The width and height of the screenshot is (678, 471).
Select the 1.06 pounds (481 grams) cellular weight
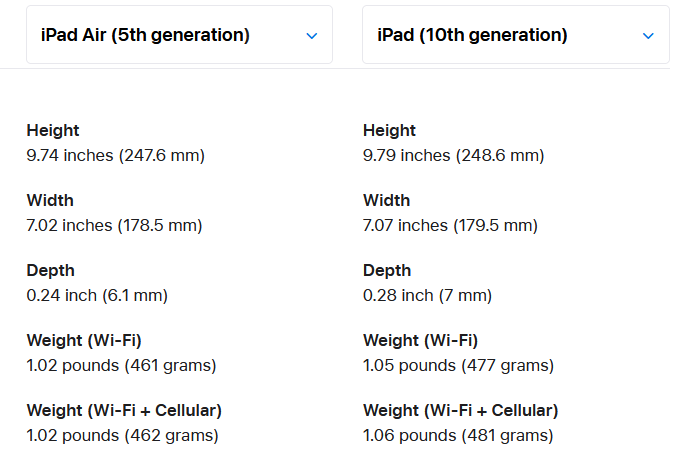[458, 435]
